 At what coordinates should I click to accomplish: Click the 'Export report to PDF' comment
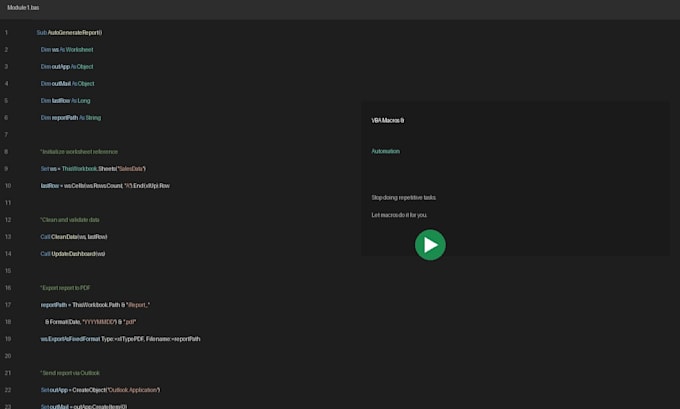pyautogui.click(x=65, y=288)
